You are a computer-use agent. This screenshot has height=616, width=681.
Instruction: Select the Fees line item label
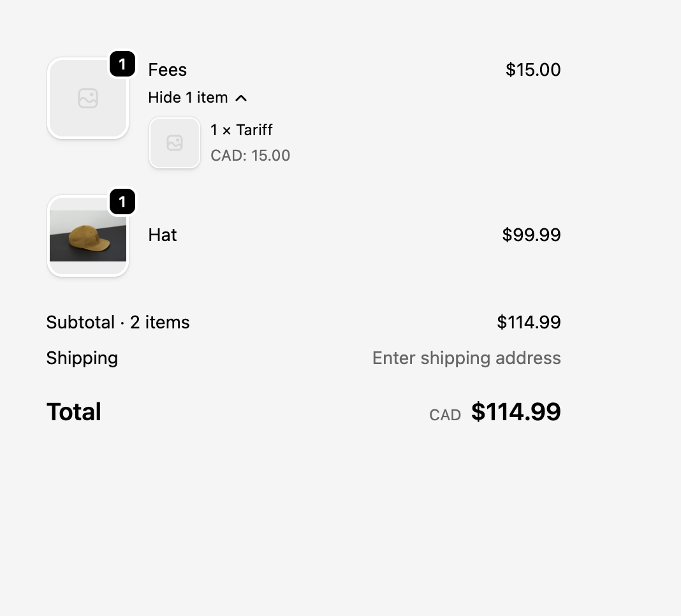click(x=167, y=70)
